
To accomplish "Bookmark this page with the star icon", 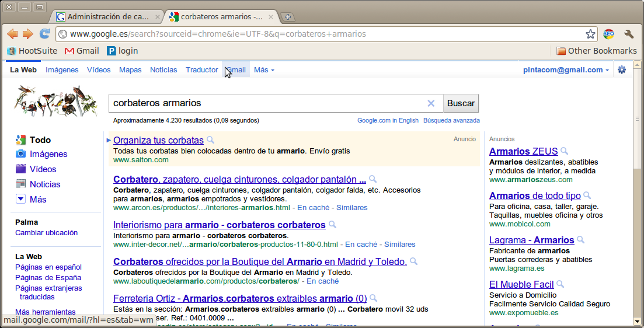I will (590, 34).
